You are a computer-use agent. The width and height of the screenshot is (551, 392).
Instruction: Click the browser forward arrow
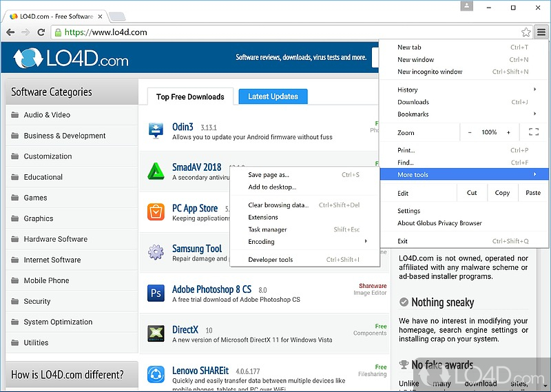[x=25, y=32]
